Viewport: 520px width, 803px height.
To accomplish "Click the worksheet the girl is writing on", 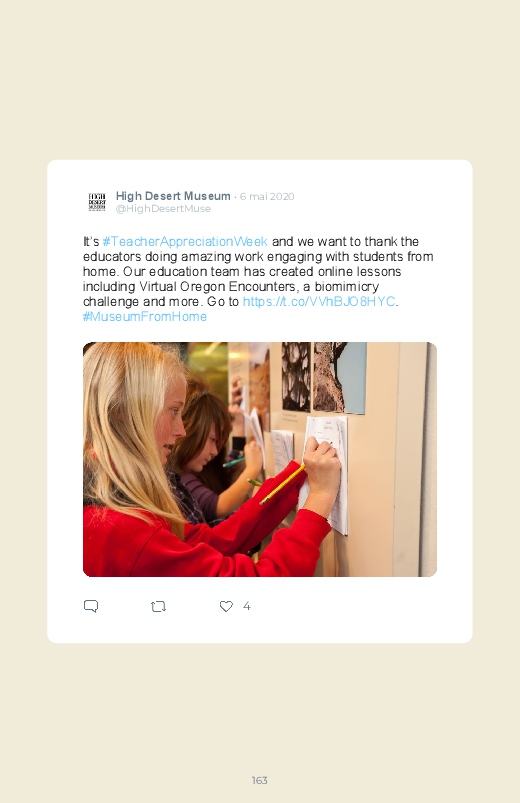I will [326, 474].
